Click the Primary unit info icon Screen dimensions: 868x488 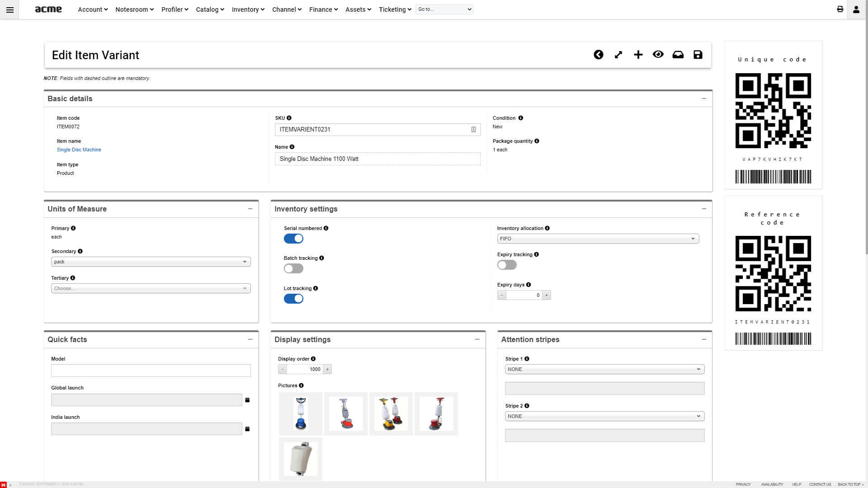73,228
